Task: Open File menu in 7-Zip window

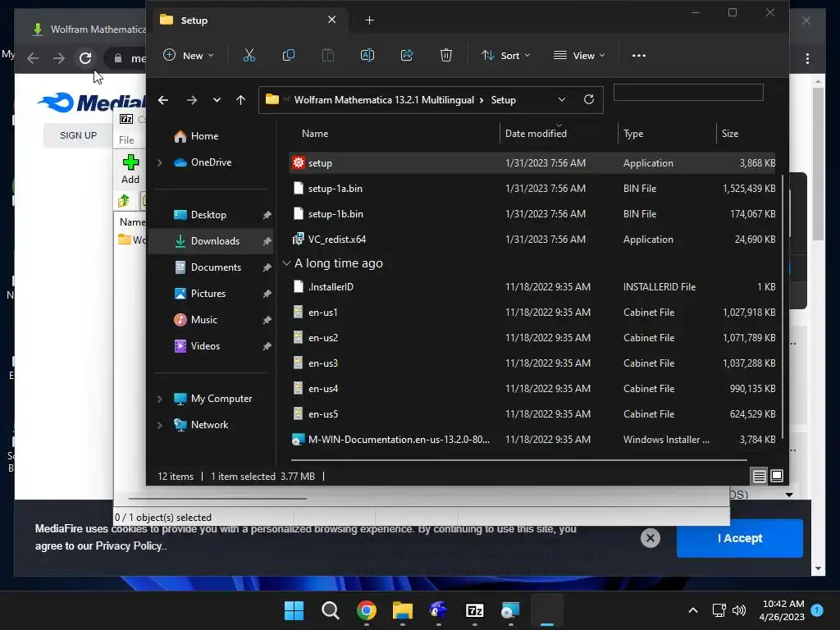Action: [x=126, y=139]
